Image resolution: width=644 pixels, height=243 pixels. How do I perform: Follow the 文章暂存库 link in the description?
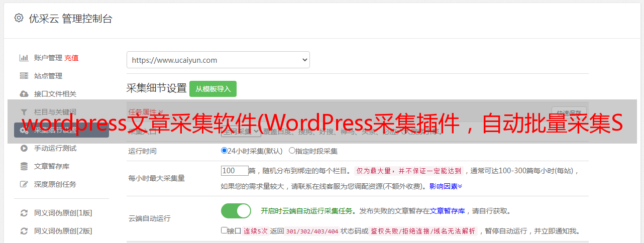tap(447, 211)
